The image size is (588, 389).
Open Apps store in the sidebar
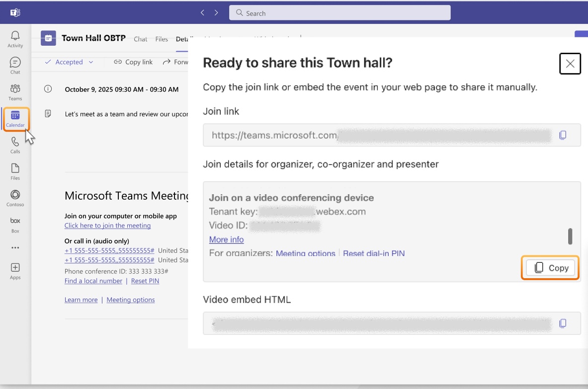15,271
